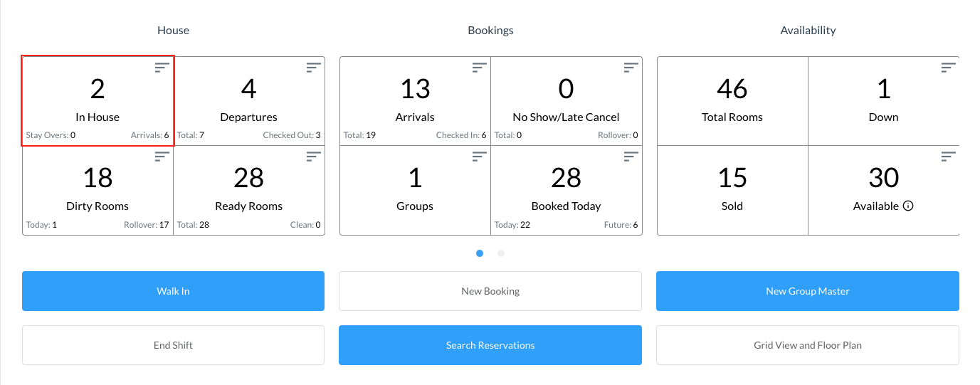Click filter icon on Ready Rooms tile
The width and height of the screenshot is (980, 385).
point(314,157)
